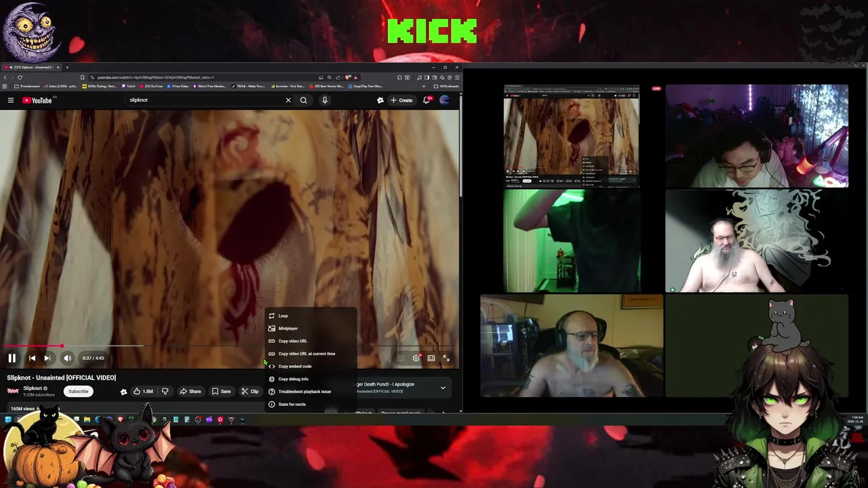Mute the video volume speaker

[x=67, y=358]
